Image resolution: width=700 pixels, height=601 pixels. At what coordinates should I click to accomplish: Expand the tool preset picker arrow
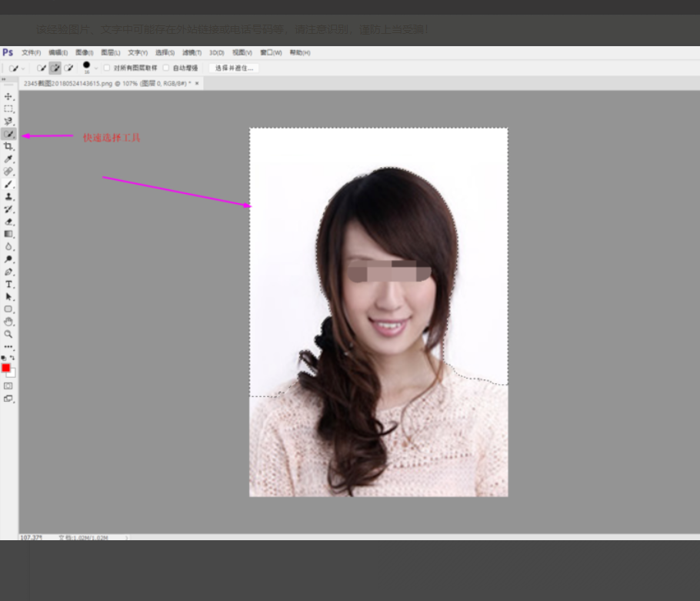(x=22, y=68)
